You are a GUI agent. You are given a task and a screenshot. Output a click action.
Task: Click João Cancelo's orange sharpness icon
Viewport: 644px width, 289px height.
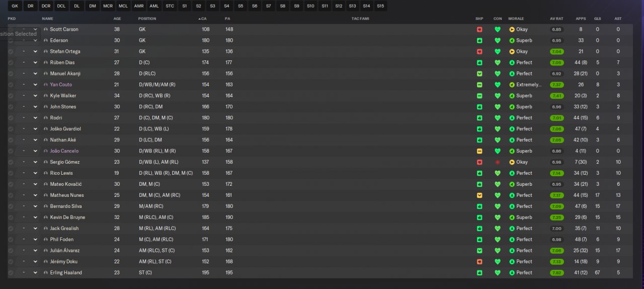click(x=479, y=151)
